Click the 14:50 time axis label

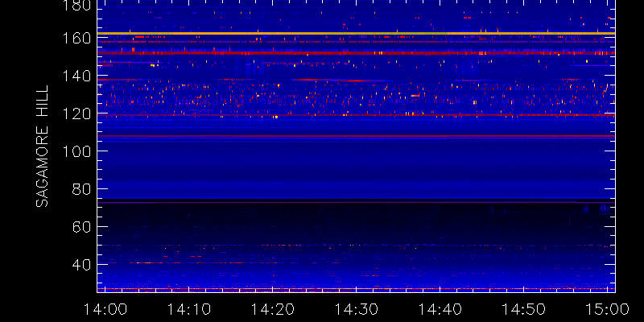[x=523, y=309]
